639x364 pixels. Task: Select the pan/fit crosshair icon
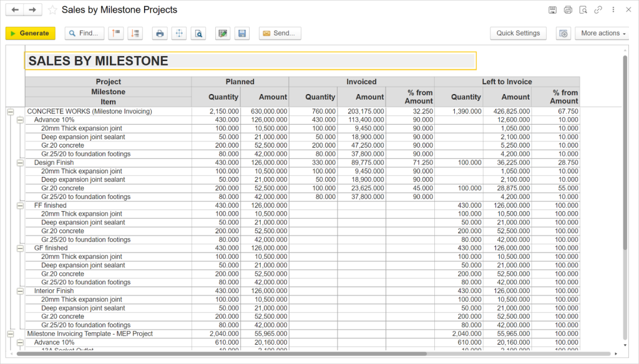click(x=178, y=33)
